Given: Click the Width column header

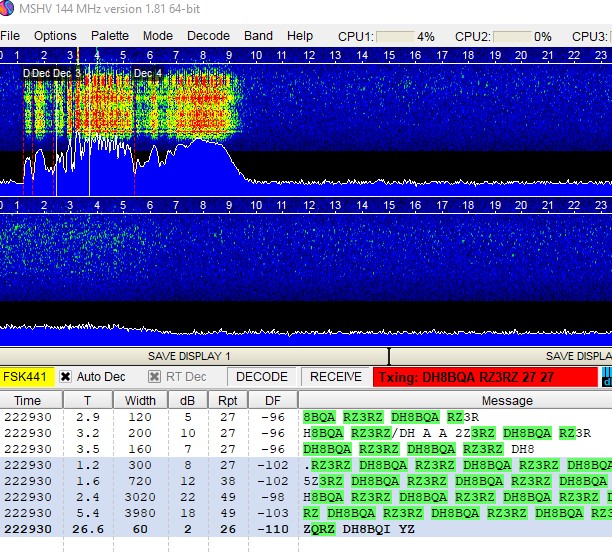Looking at the screenshot, I should (x=141, y=400).
